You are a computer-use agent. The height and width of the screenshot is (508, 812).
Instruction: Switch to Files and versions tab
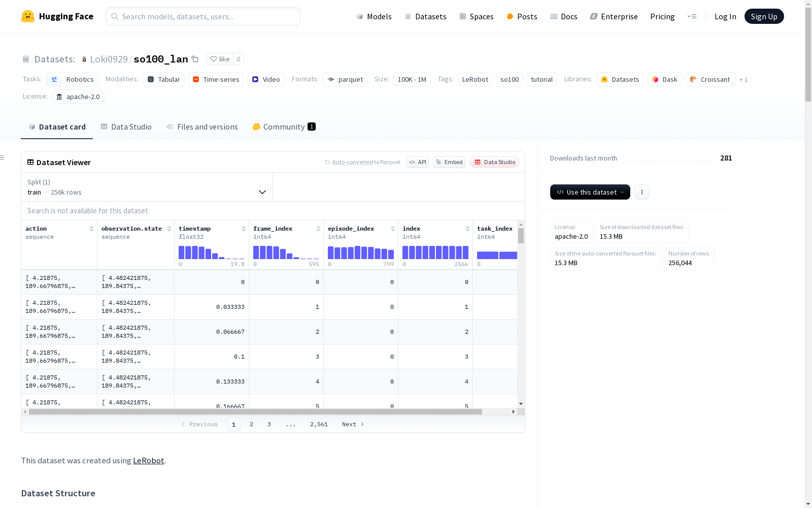coord(202,126)
